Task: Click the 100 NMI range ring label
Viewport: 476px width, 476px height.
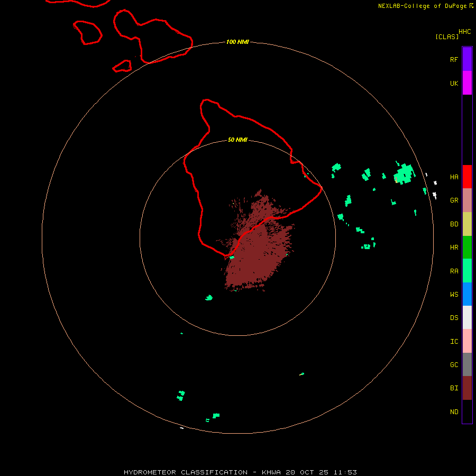Action: click(237, 42)
